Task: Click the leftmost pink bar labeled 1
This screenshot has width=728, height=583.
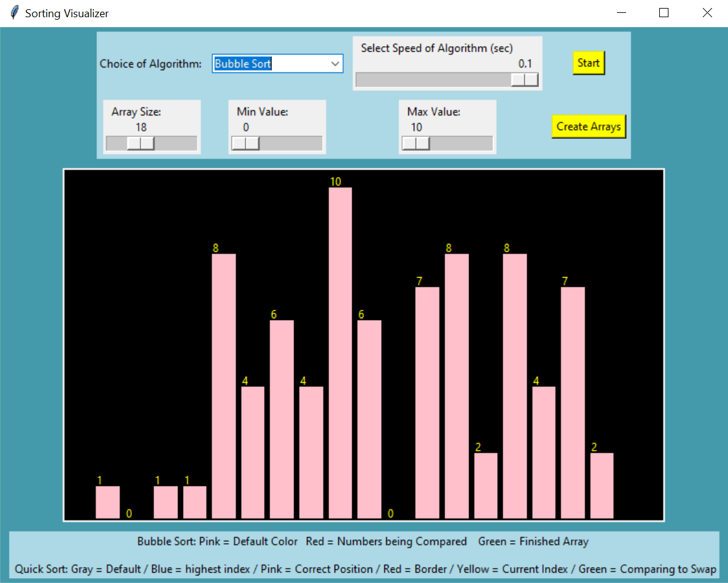Action: pyautogui.click(x=107, y=502)
